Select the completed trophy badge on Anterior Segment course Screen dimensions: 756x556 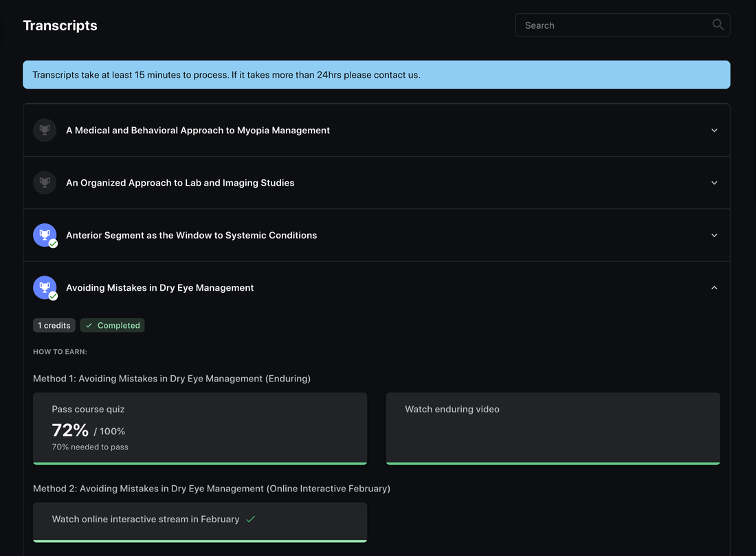click(45, 234)
